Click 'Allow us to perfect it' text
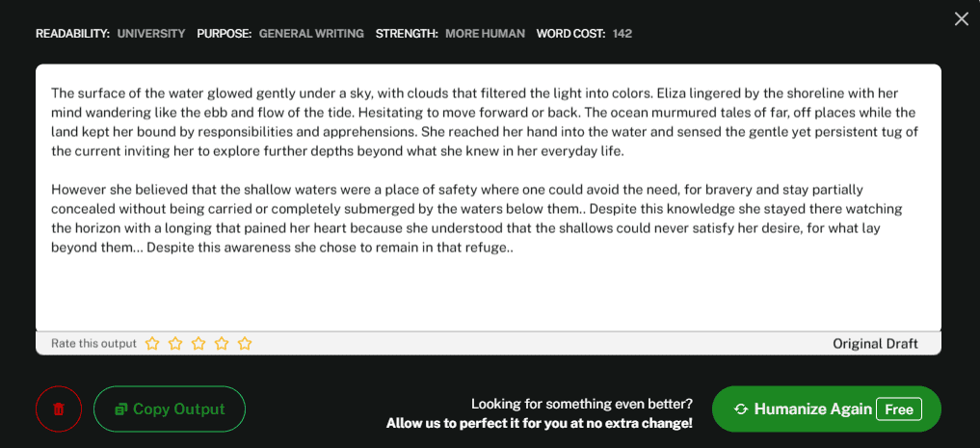Viewport: 980px width, 448px height. pyautogui.click(x=539, y=423)
